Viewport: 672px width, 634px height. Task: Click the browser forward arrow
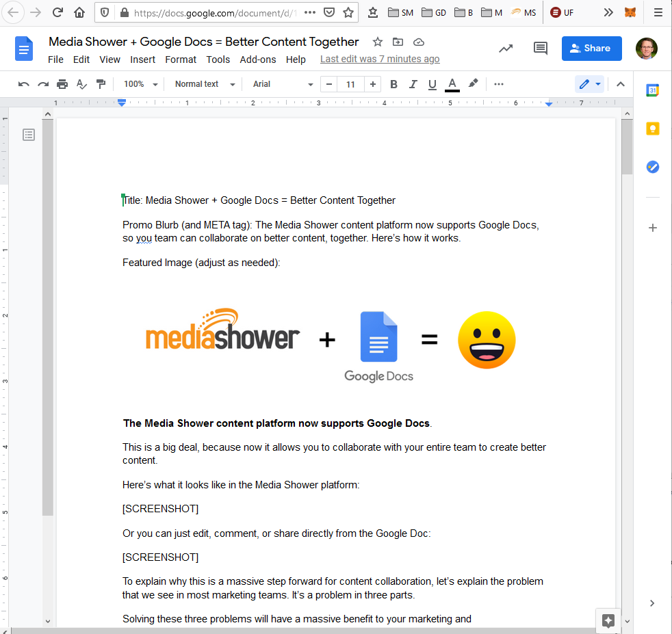36,12
